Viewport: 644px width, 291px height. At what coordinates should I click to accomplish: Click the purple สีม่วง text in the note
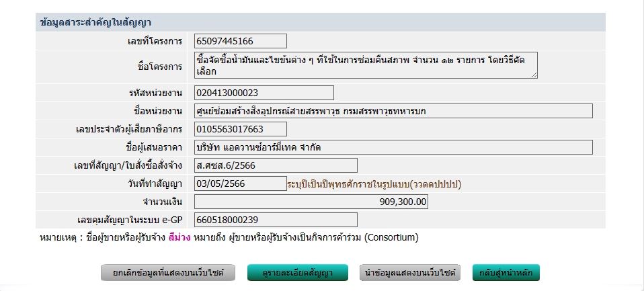tap(179, 237)
